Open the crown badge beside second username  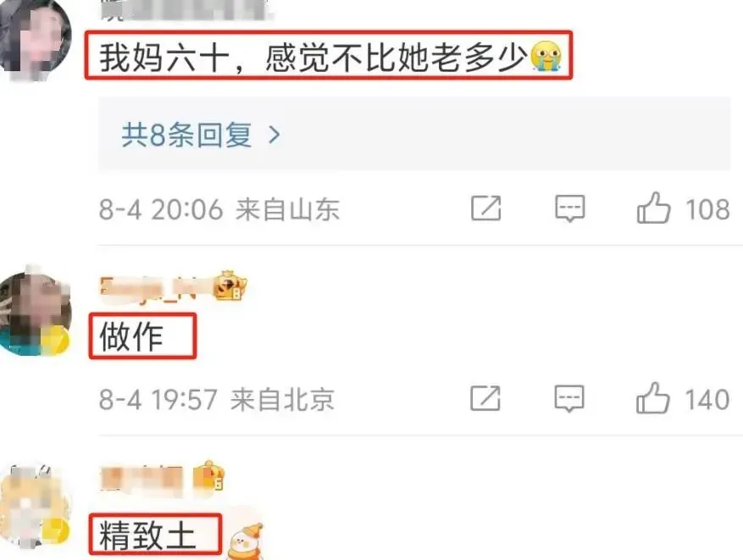(230, 286)
